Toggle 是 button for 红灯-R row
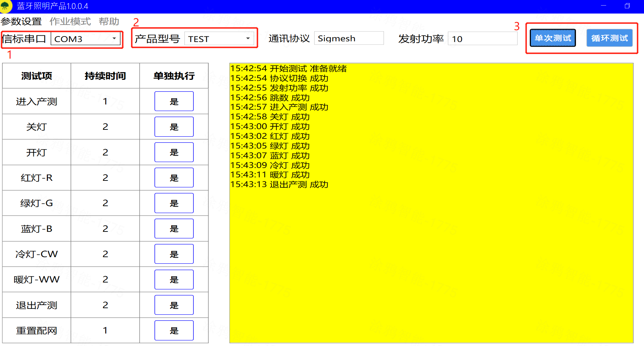644x346 pixels. (174, 178)
